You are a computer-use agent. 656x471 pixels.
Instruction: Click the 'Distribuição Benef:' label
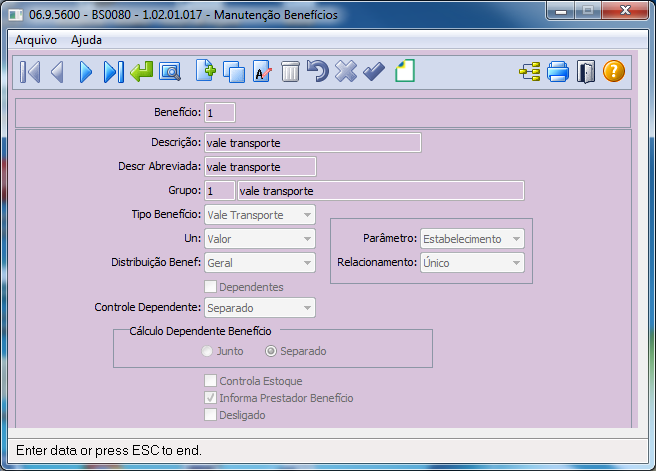156,262
